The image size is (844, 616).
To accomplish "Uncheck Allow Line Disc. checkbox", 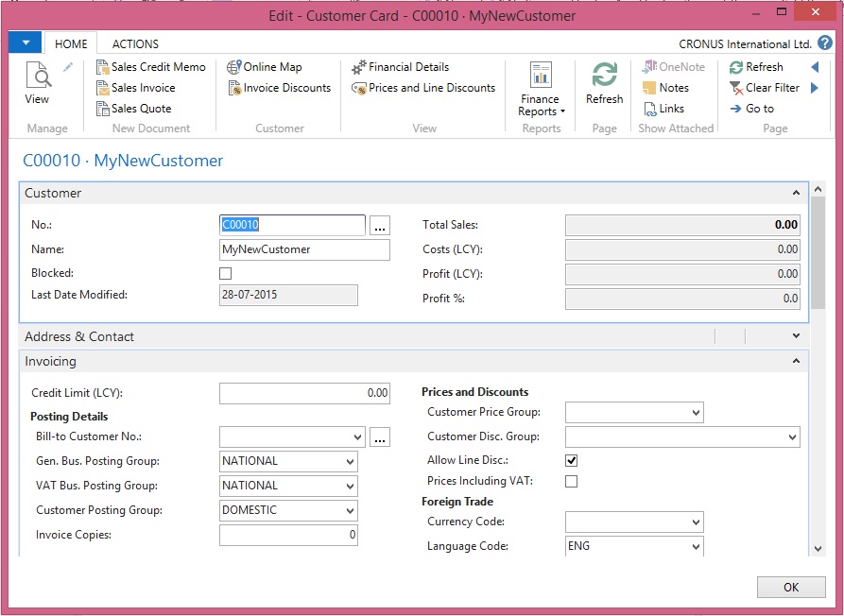I will (571, 461).
